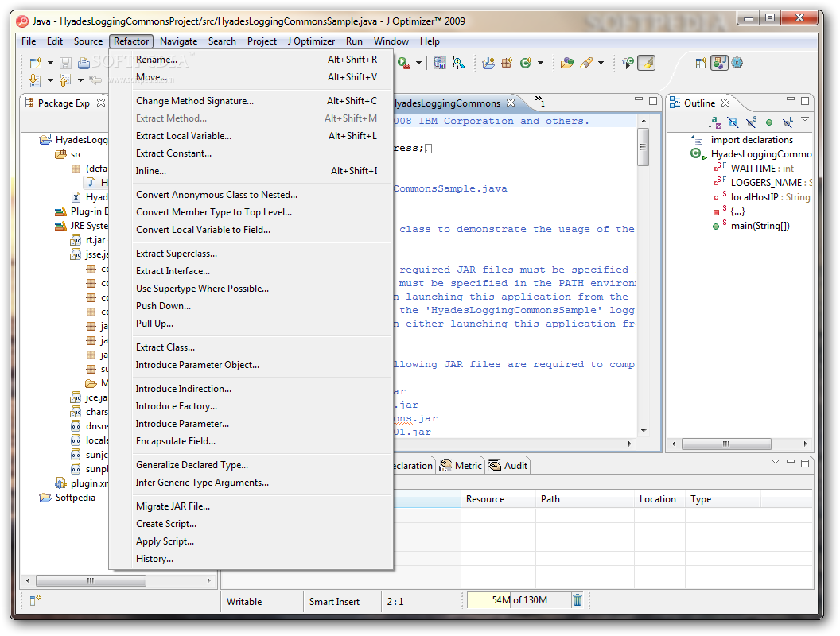Click the gear perspective icon

[737, 63]
